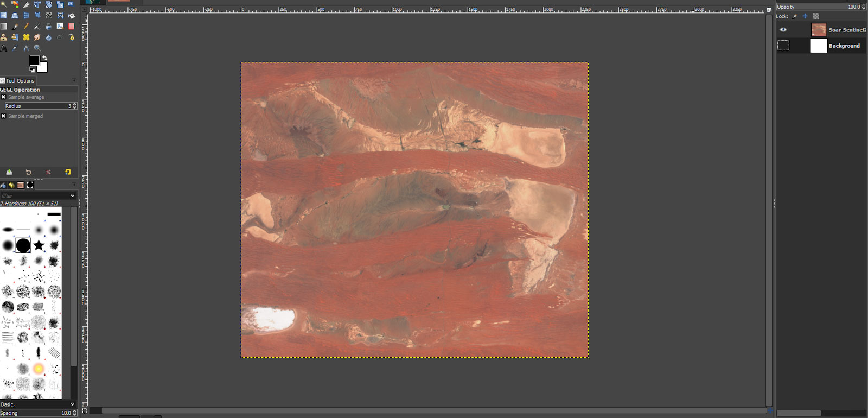Activate the Gradient tool

(x=4, y=26)
